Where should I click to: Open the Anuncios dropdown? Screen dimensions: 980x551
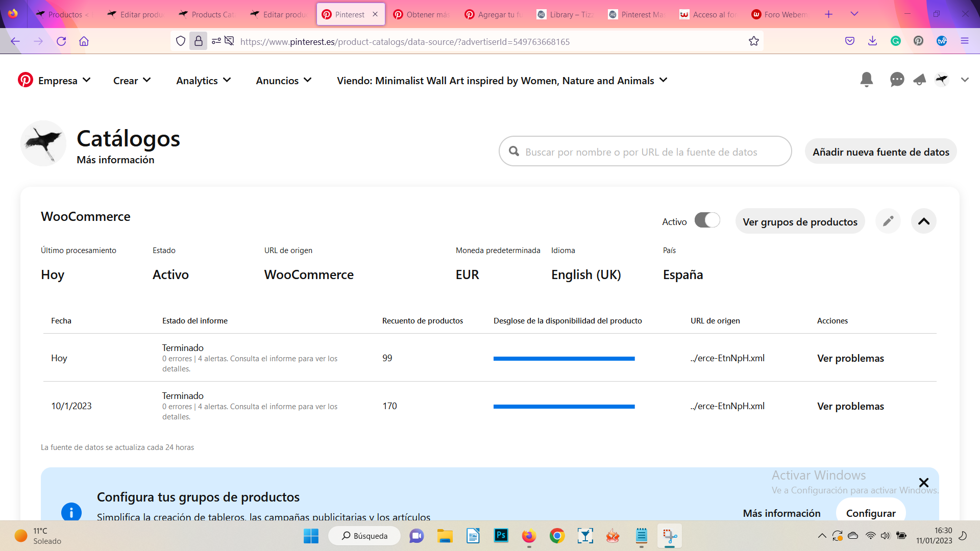(284, 81)
